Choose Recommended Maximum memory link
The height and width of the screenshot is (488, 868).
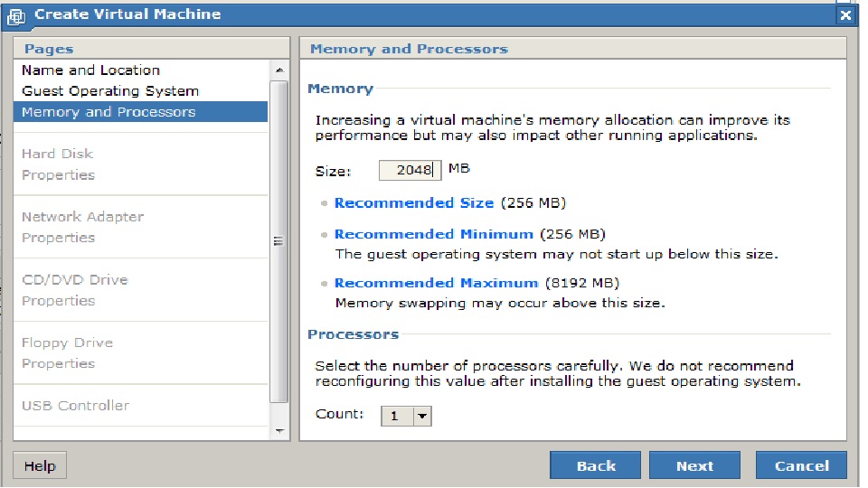click(x=436, y=283)
